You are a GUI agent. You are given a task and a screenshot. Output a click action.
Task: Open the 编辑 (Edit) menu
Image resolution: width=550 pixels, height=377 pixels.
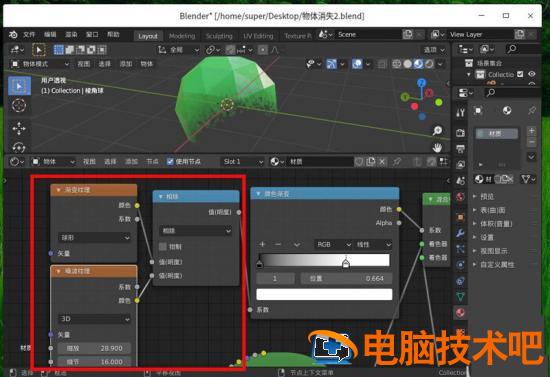tap(50, 34)
